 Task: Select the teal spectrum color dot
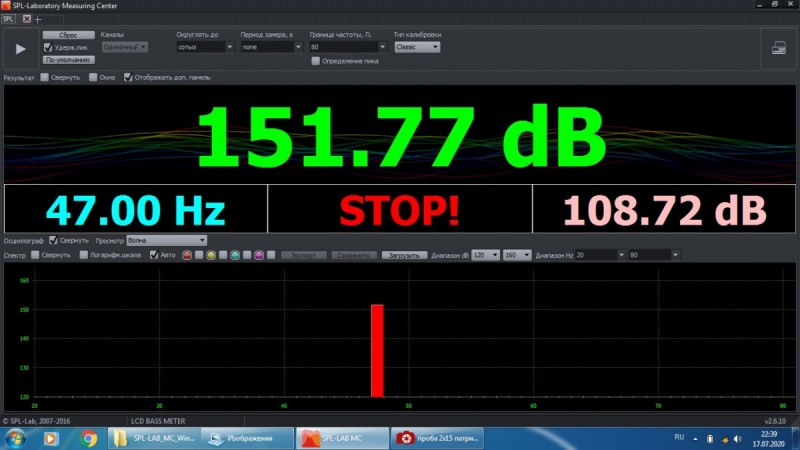coord(235,255)
